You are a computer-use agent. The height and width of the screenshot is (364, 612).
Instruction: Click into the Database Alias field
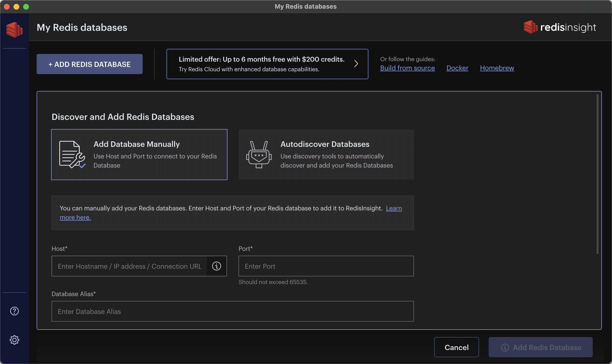[x=233, y=311]
